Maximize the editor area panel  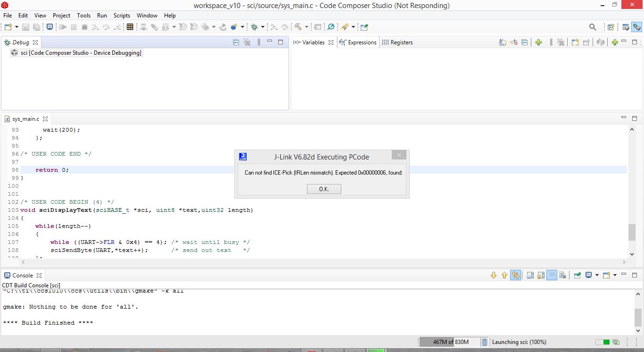[635, 118]
